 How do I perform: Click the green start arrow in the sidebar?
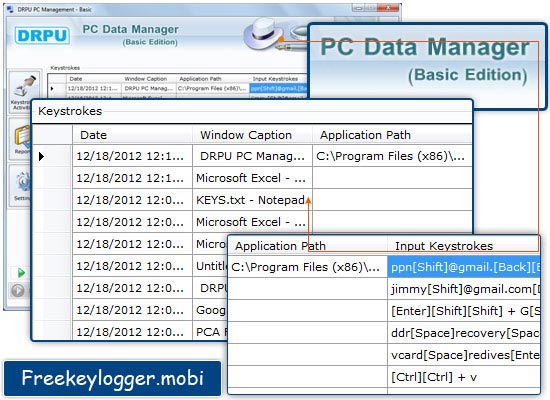(21, 273)
